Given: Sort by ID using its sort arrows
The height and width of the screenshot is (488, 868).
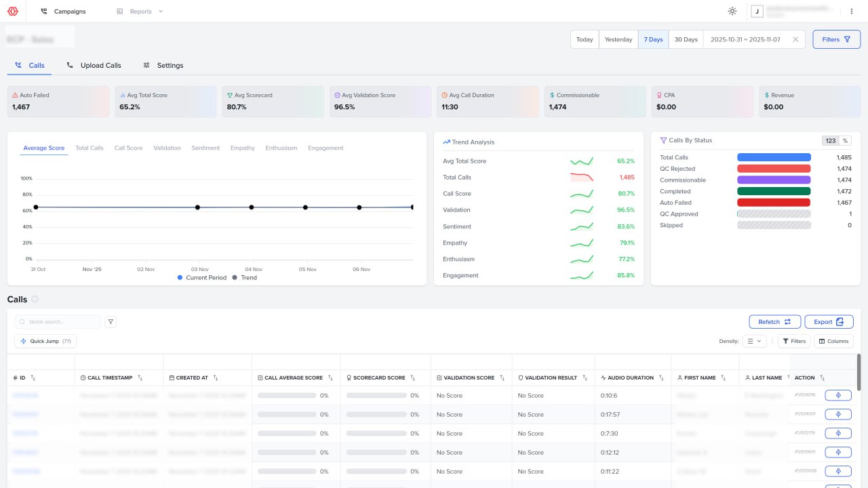Looking at the screenshot, I should coord(33,378).
